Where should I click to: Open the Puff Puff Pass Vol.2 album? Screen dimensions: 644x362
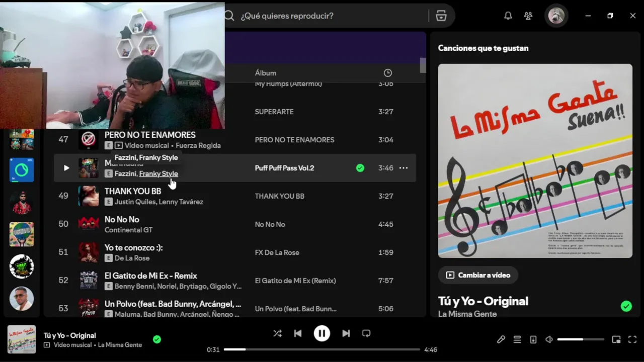click(284, 168)
